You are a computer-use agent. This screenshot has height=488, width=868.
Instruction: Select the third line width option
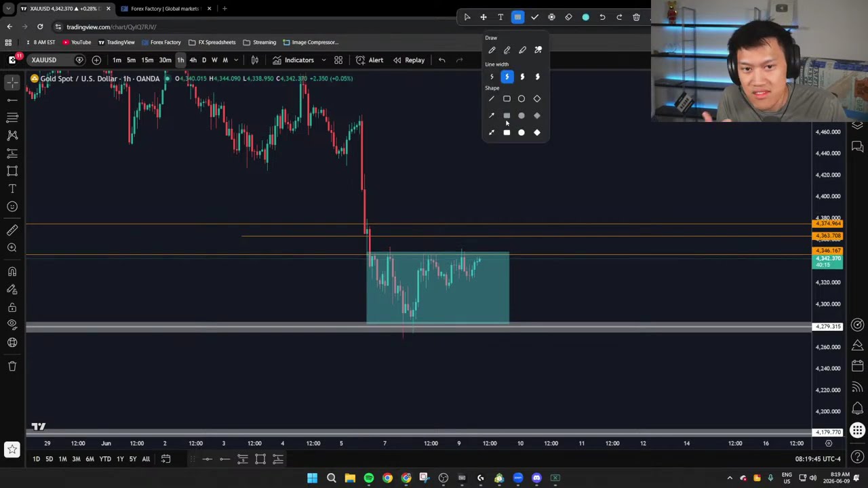(522, 77)
